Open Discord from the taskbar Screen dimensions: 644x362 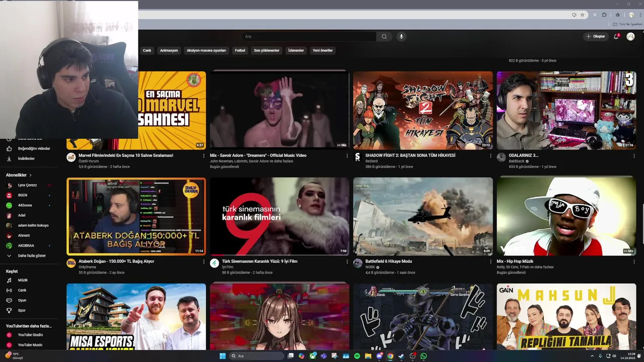379,356
